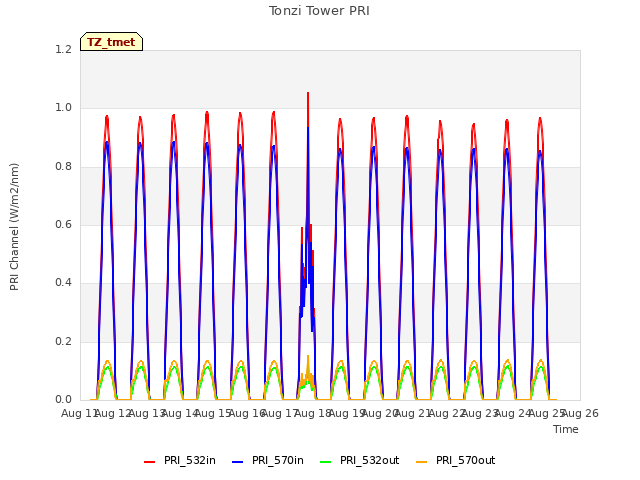Click the red PRI_532in legend swatch
The width and height of the screenshot is (640, 480).
149,461
